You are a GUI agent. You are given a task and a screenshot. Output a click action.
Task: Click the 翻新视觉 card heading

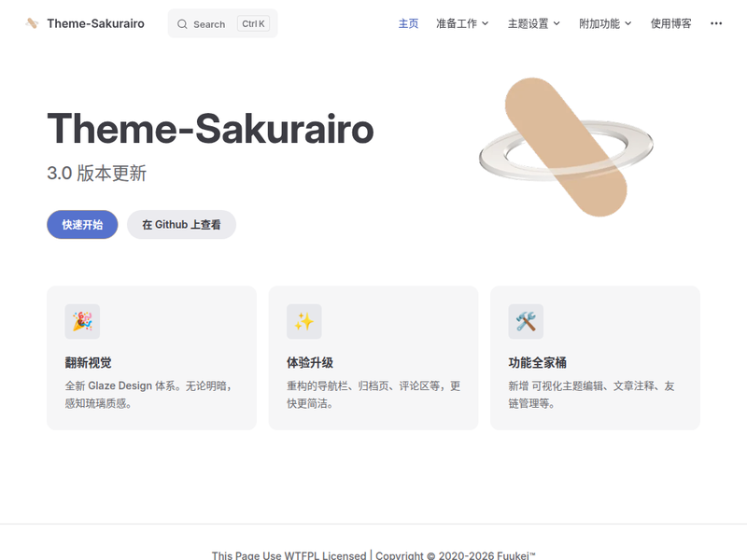click(x=88, y=363)
